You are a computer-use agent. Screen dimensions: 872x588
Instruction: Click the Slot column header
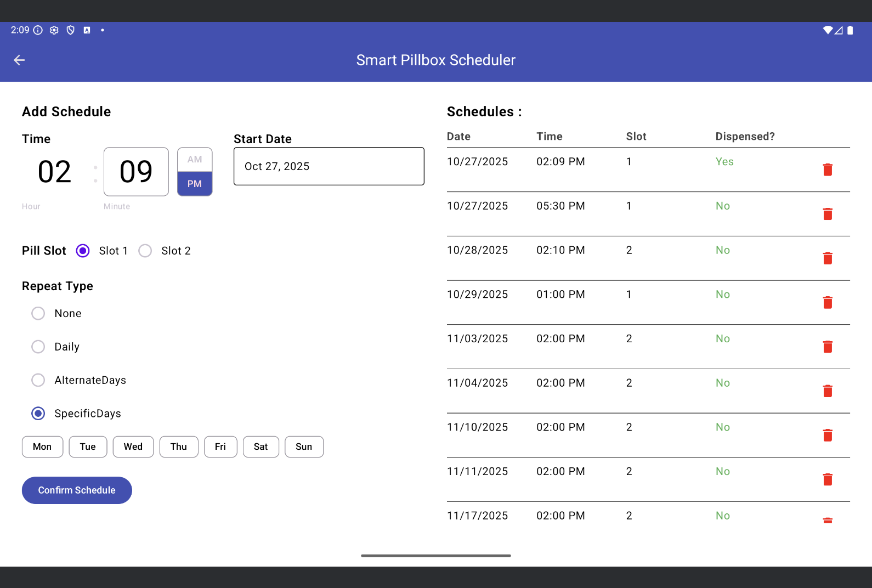pyautogui.click(x=636, y=136)
